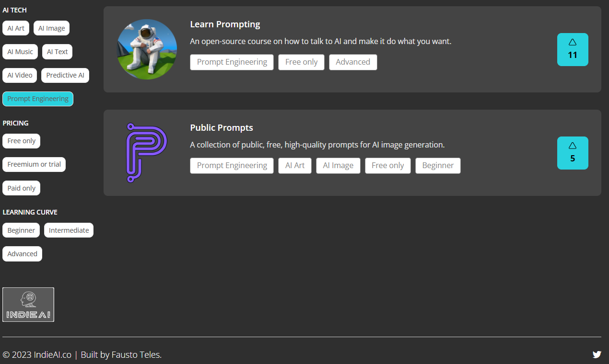This screenshot has height=364, width=609.
Task: Upvote Learn Prompting with triangle button
Action: 573,49
